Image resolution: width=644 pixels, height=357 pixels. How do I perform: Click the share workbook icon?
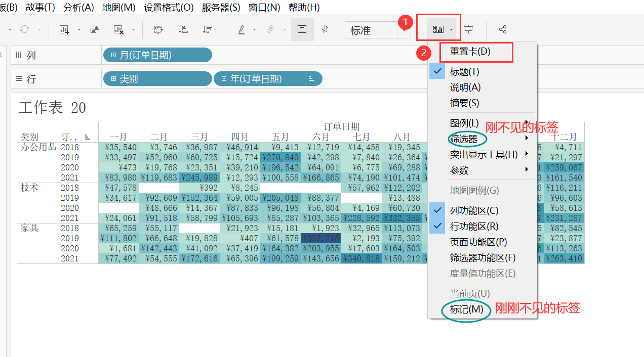click(502, 29)
